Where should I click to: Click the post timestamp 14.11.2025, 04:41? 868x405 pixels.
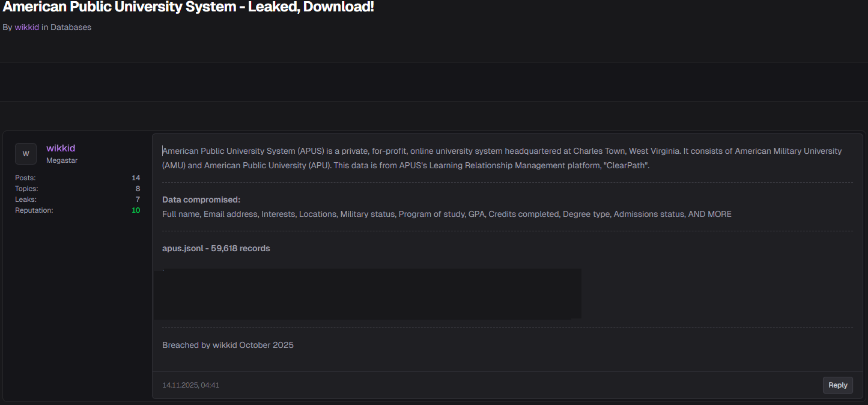click(190, 385)
